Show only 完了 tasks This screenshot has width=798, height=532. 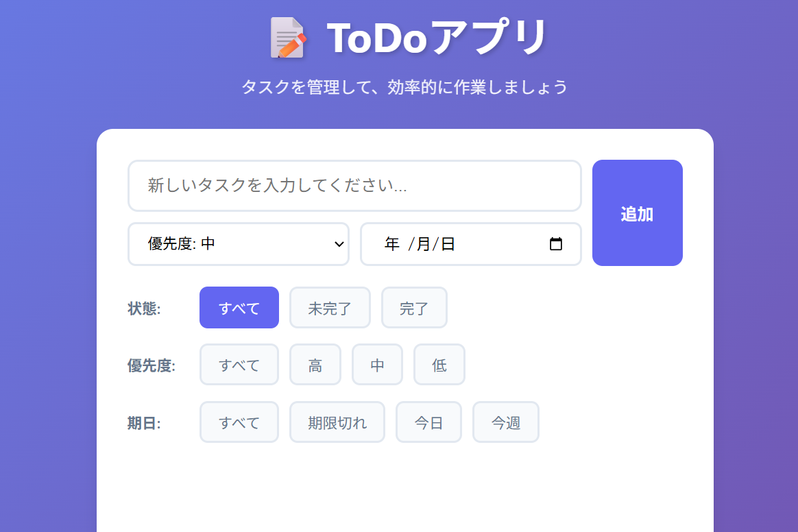pos(414,307)
